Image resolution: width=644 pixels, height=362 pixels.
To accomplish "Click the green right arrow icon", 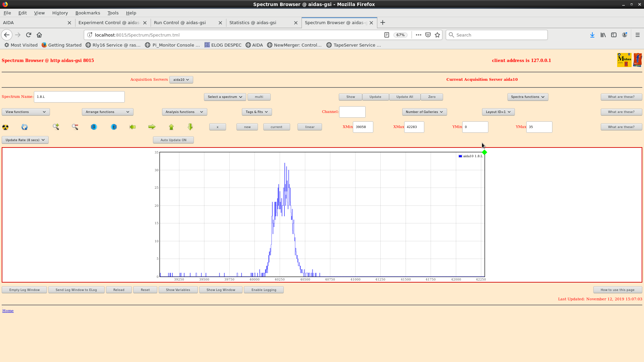I will tap(152, 127).
